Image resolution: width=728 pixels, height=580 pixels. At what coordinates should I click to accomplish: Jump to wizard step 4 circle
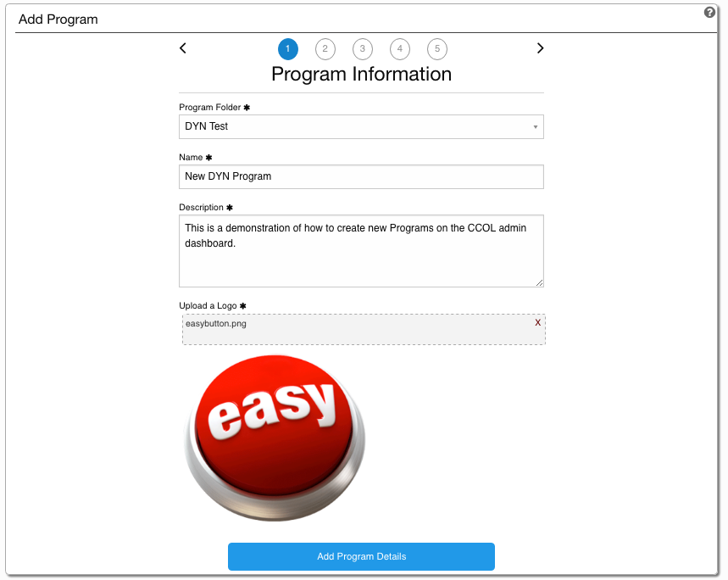tap(400, 49)
